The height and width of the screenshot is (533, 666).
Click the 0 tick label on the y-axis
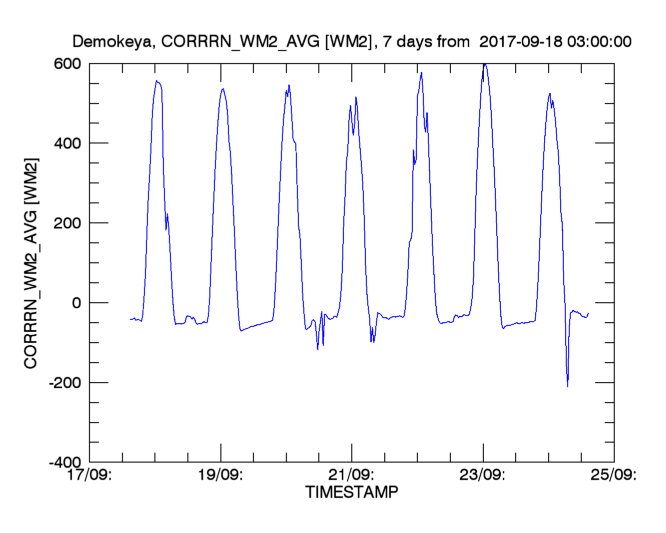[76, 303]
